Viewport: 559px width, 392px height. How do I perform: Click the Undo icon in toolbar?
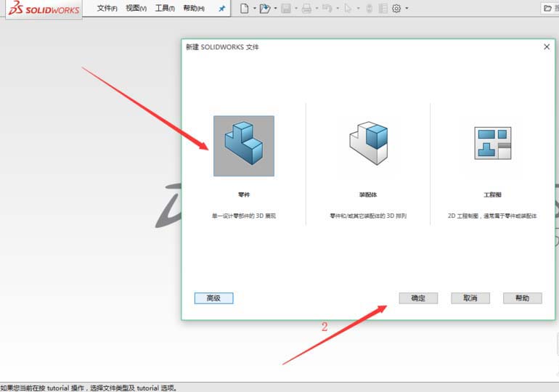327,8
